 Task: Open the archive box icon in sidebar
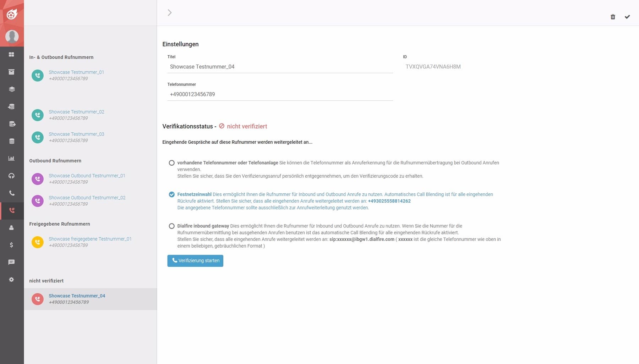(x=11, y=72)
